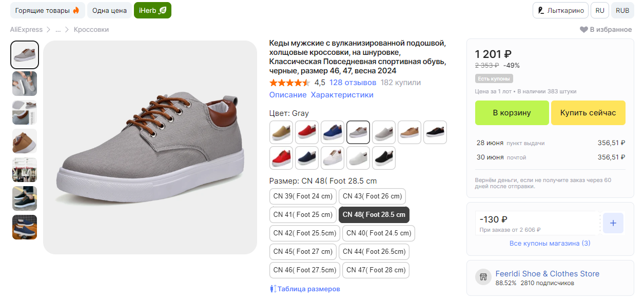Open the 128 отзывов reviews link

353,83
